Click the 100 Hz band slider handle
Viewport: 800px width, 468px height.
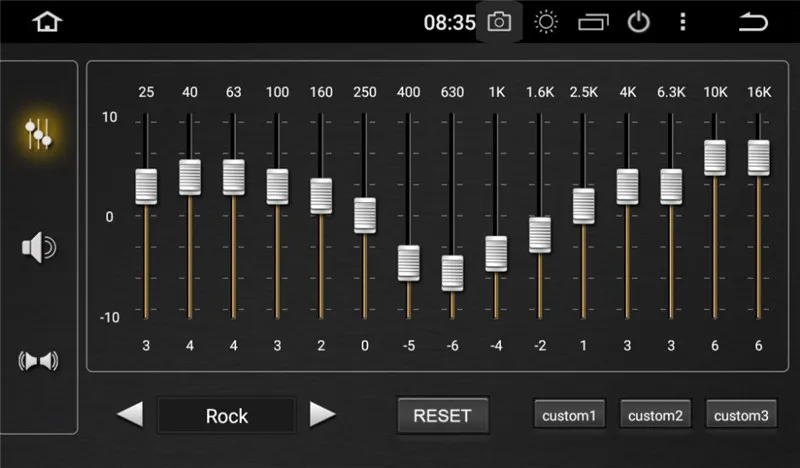pos(278,187)
